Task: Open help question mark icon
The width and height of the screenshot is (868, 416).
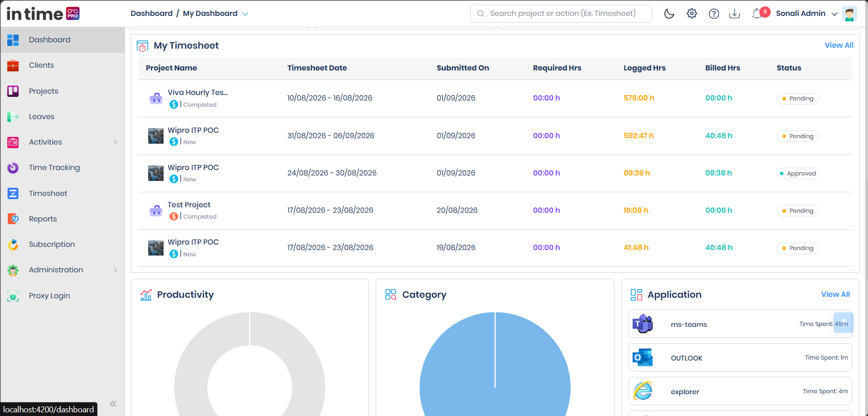Action: point(714,14)
